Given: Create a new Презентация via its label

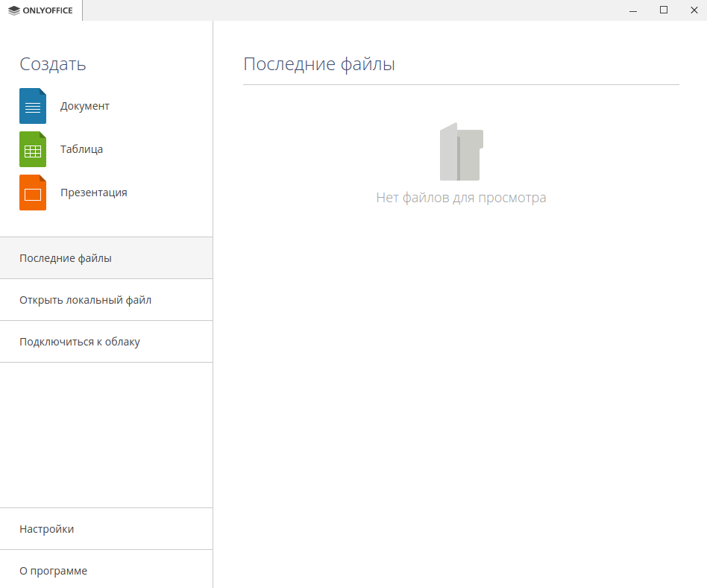Looking at the screenshot, I should point(94,193).
